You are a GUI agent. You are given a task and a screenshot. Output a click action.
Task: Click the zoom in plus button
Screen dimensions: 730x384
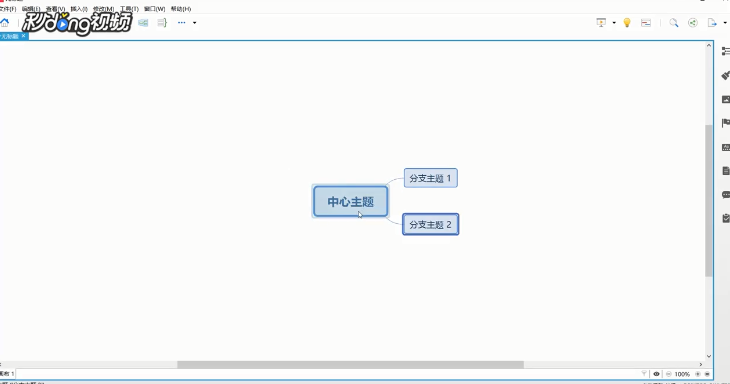[697, 374]
